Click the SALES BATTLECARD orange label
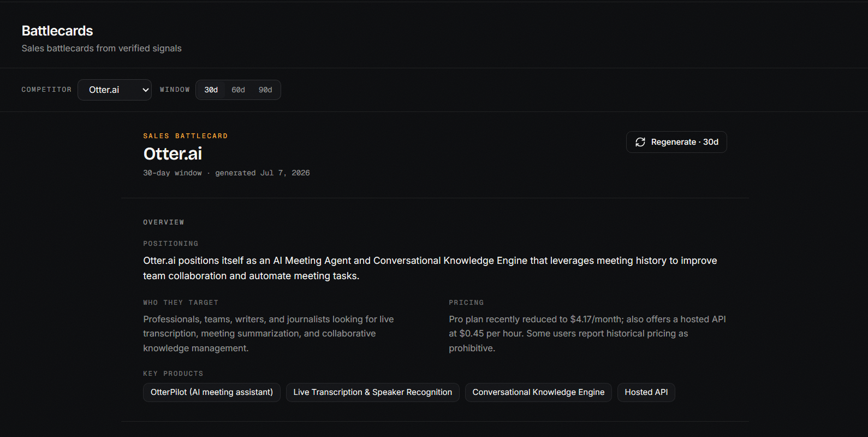This screenshot has width=868, height=437. coord(186,136)
